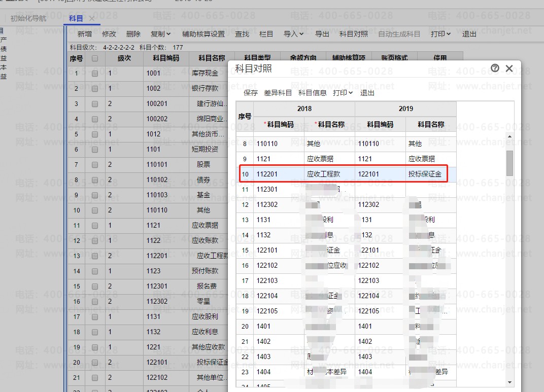Select 2018 code 1121 in dialog row 9
This screenshot has width=544, height=392.
(279, 159)
